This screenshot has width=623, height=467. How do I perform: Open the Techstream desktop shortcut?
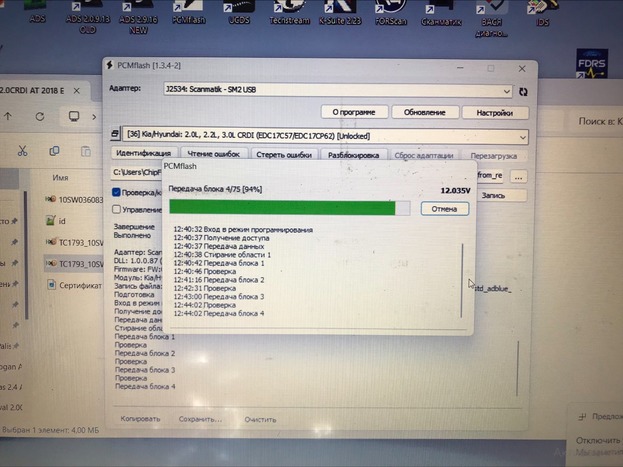292,11
